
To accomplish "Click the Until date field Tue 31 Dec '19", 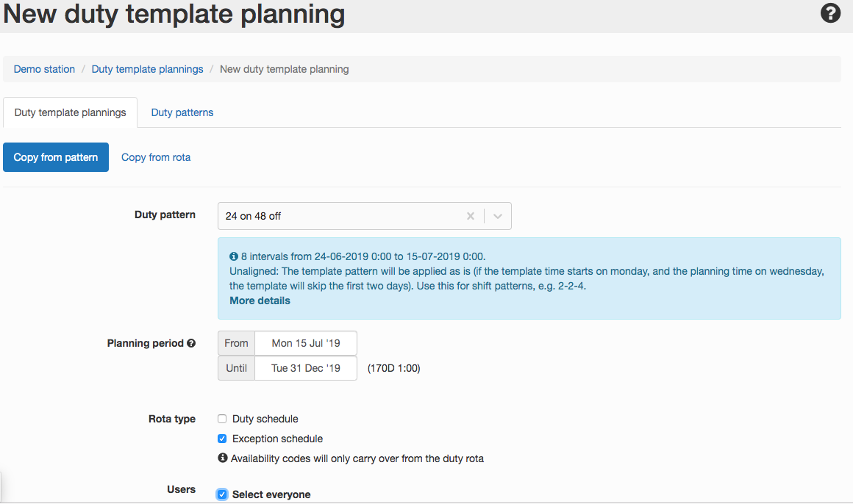I will point(306,368).
